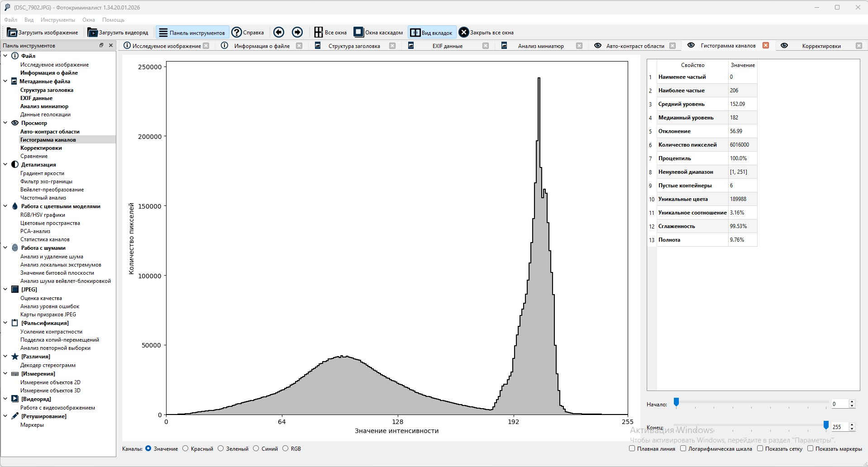
Task: Click Окна каскадом cascade icon
Action: pos(358,32)
